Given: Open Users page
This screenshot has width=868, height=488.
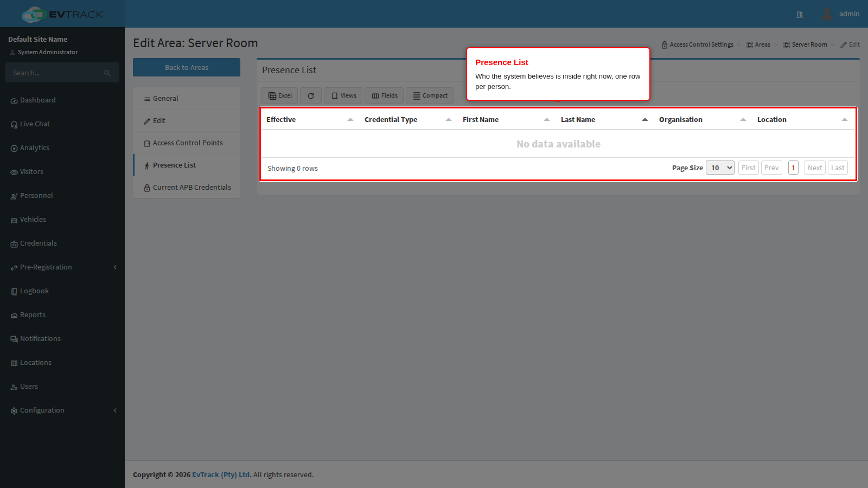Looking at the screenshot, I should tap(62, 387).
